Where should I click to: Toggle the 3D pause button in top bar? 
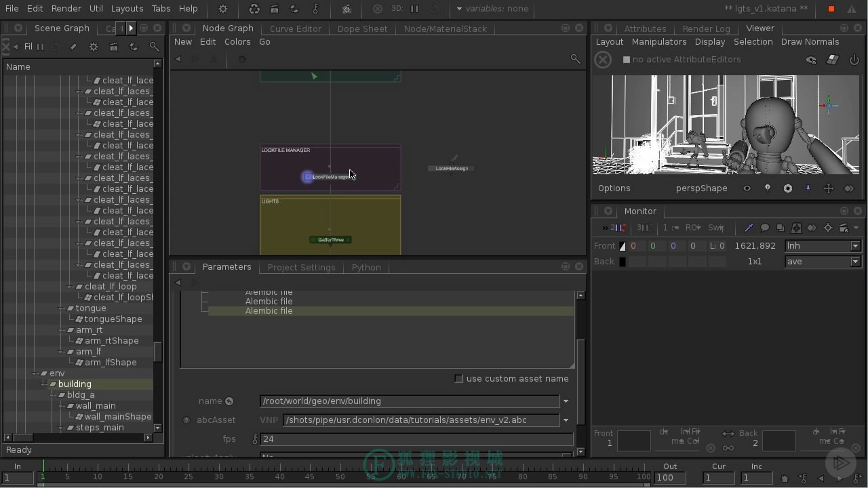coord(414,9)
